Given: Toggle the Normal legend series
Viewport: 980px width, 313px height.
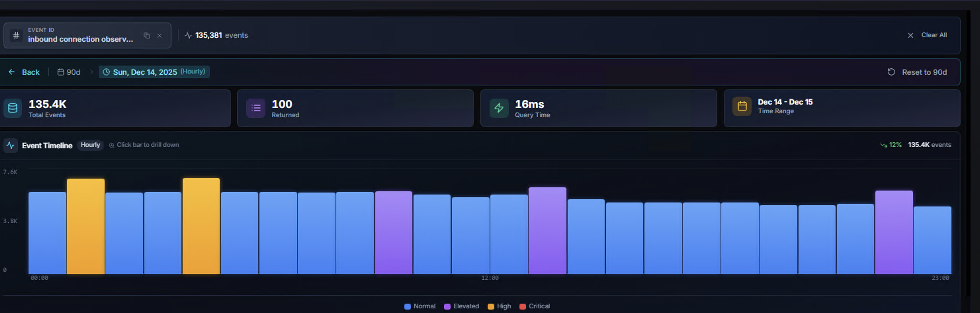Looking at the screenshot, I should (x=420, y=306).
